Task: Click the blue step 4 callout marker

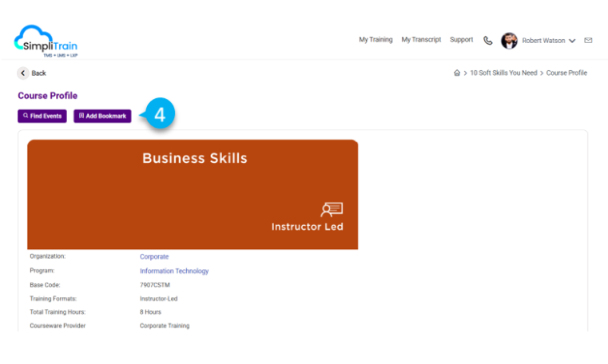Action: 159,115
